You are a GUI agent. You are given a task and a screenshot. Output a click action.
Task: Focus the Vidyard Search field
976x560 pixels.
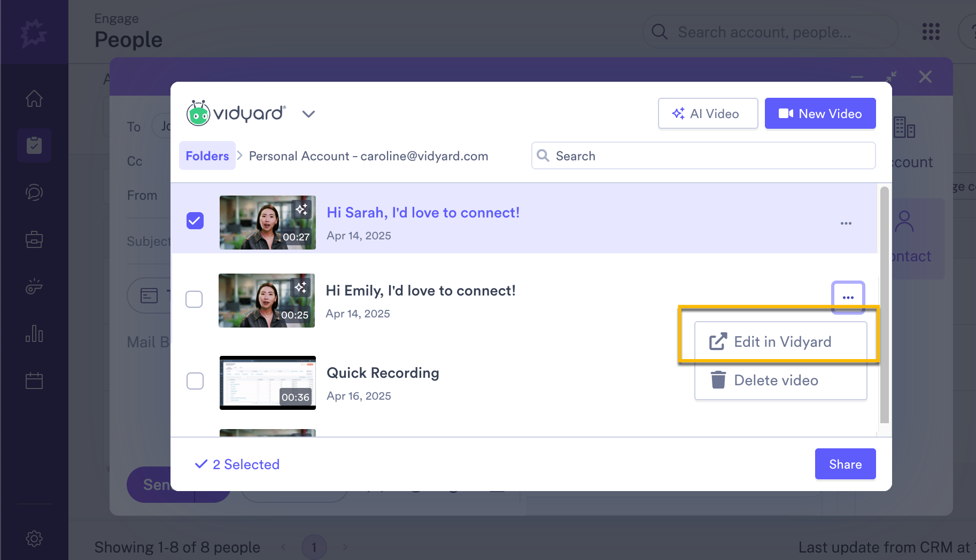pyautogui.click(x=703, y=155)
